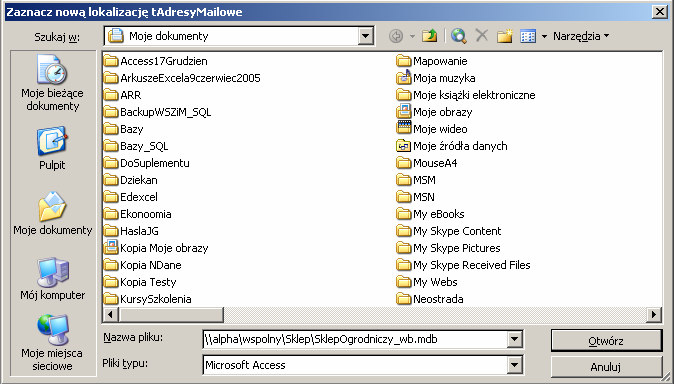The height and width of the screenshot is (384, 674).
Task: Select the My Webs folder name
Action: [435, 282]
